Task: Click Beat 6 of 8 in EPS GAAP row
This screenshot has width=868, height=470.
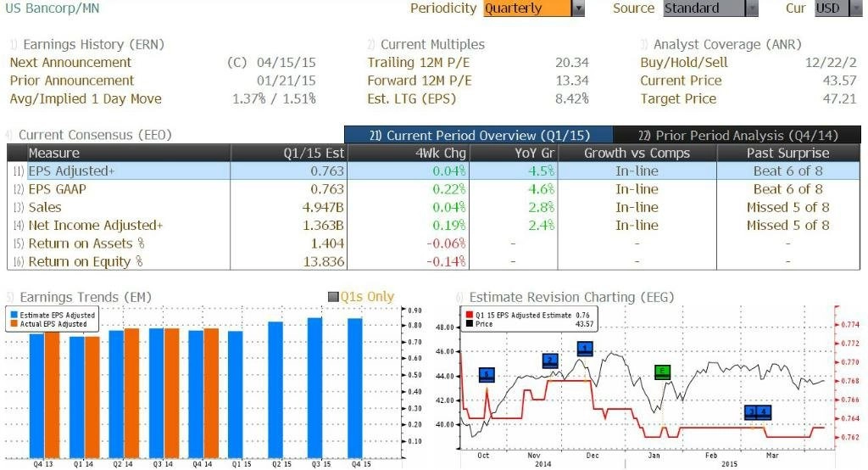Action: click(787, 189)
